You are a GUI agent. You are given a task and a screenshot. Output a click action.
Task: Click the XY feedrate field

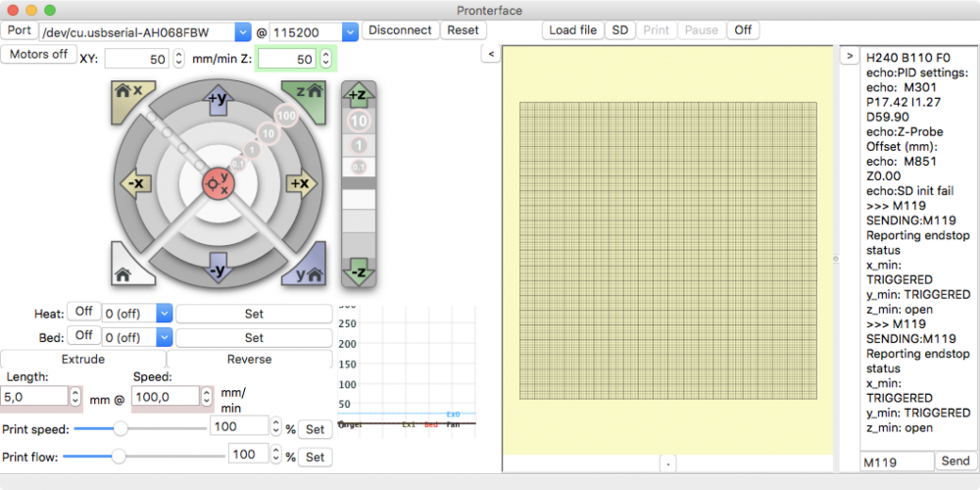(x=137, y=60)
